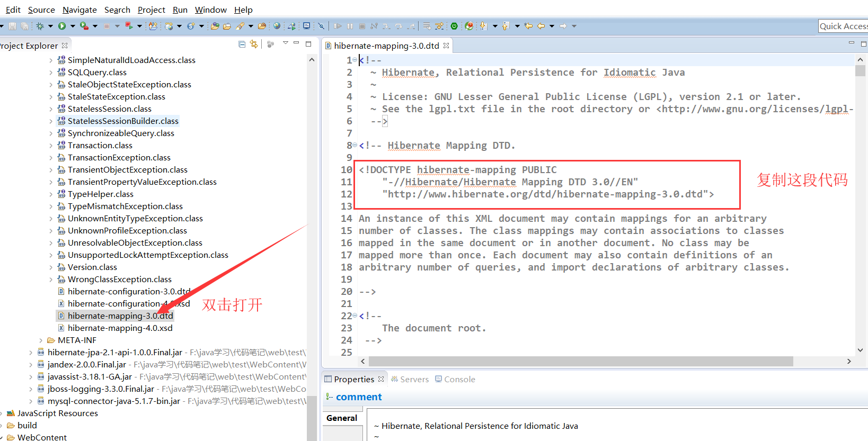Maximize the Project Explorer panel
Screen dimensions: 868x441
click(x=308, y=44)
